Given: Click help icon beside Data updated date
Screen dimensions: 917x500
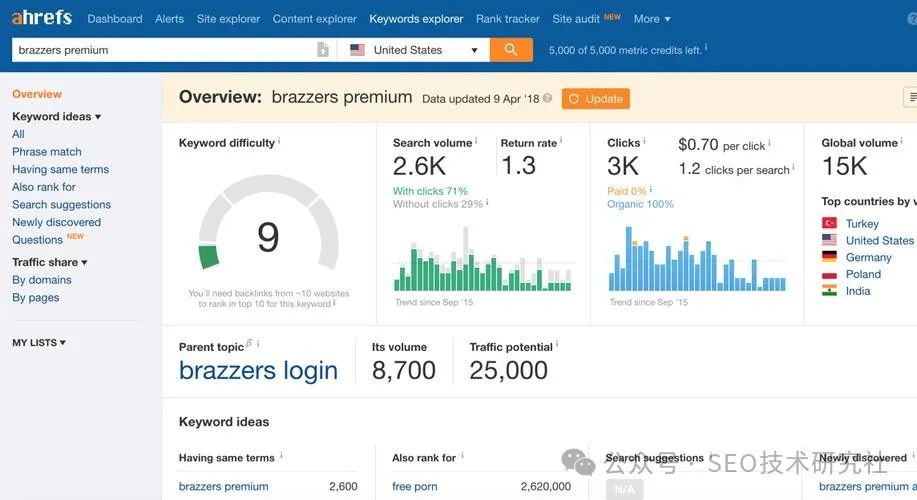Looking at the screenshot, I should click(547, 99).
